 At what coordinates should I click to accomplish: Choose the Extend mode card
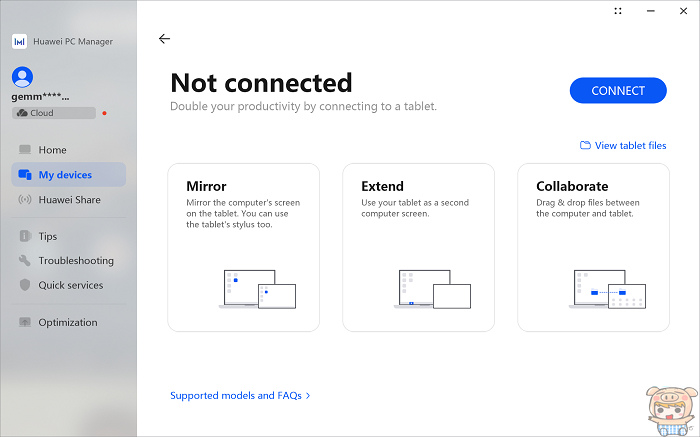pyautogui.click(x=418, y=247)
